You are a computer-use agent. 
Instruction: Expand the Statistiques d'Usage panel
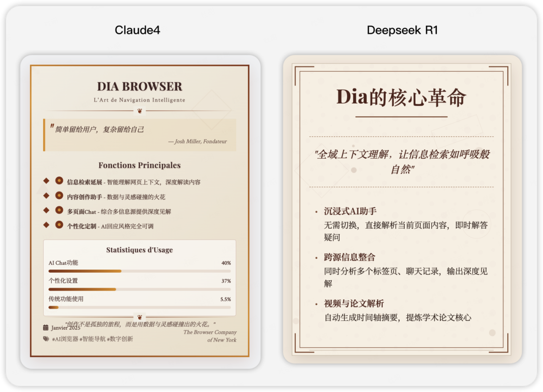pyautogui.click(x=139, y=249)
